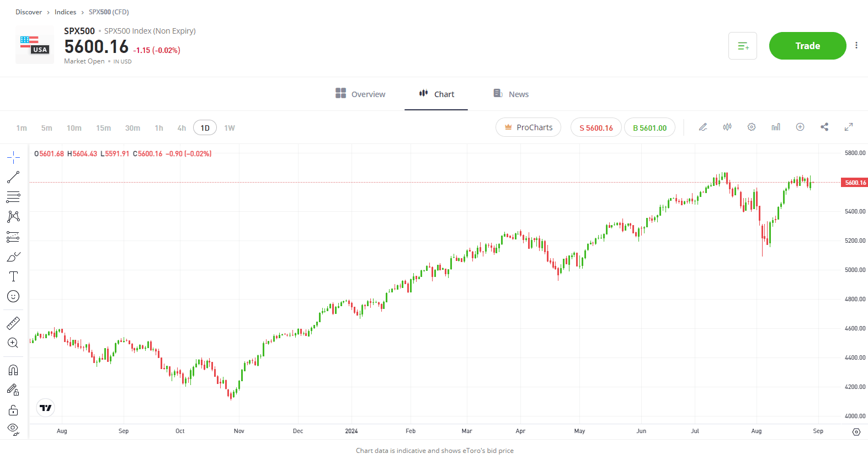The image size is (868, 459).
Task: Select the 4h timeframe
Action: pyautogui.click(x=182, y=128)
